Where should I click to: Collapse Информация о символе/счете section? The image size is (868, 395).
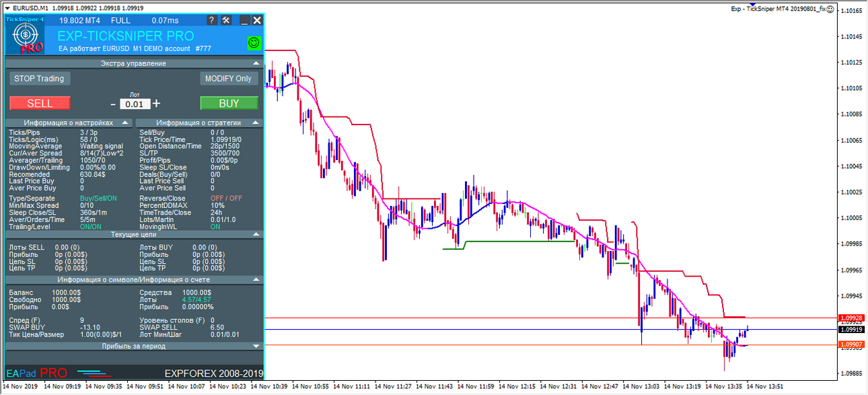click(x=256, y=279)
